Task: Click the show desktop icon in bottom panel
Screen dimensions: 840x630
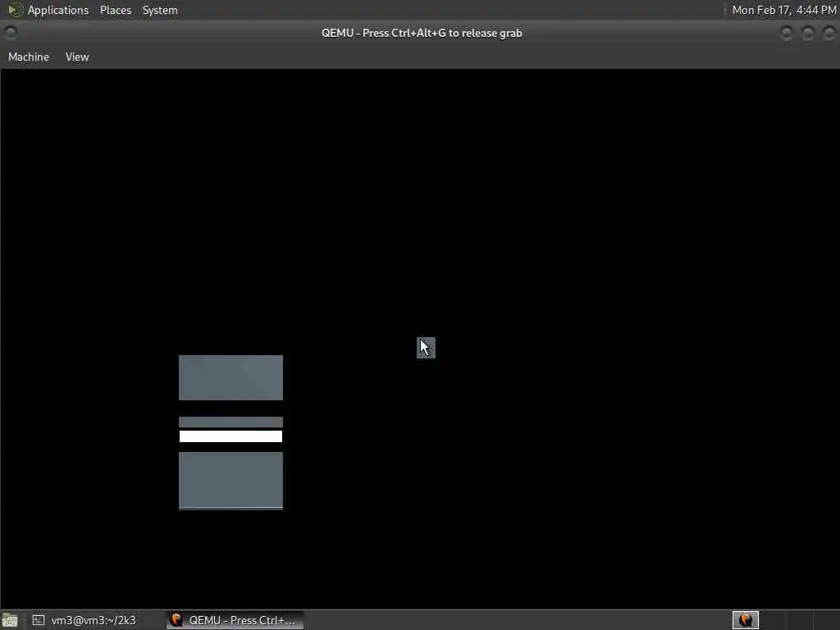Action: point(10,620)
